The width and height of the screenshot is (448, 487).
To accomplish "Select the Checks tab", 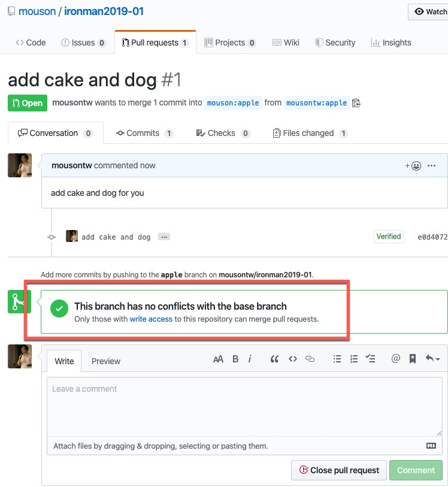I will (x=223, y=133).
